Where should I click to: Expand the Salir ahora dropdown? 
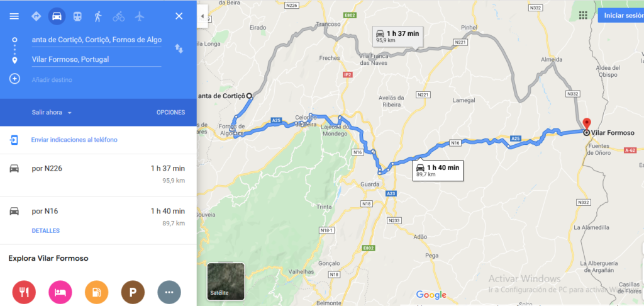[52, 113]
